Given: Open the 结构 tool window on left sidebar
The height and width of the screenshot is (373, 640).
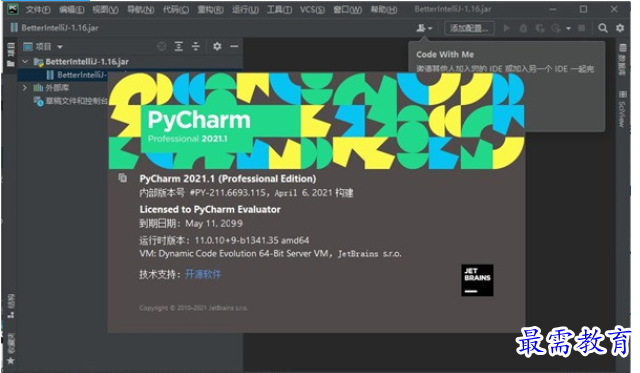Looking at the screenshot, I should (x=11, y=306).
